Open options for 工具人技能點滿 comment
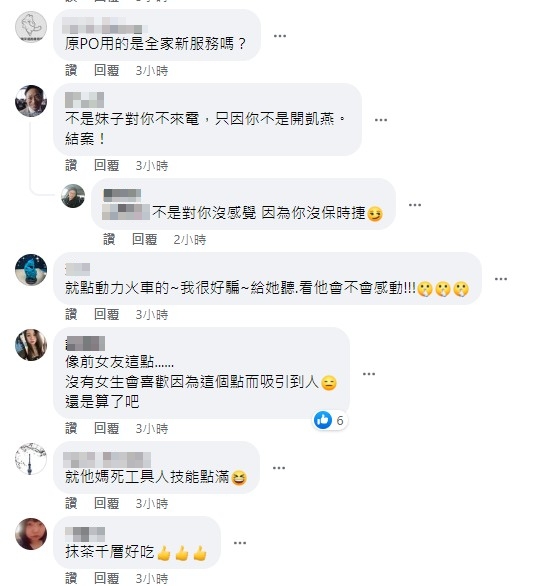 click(279, 468)
